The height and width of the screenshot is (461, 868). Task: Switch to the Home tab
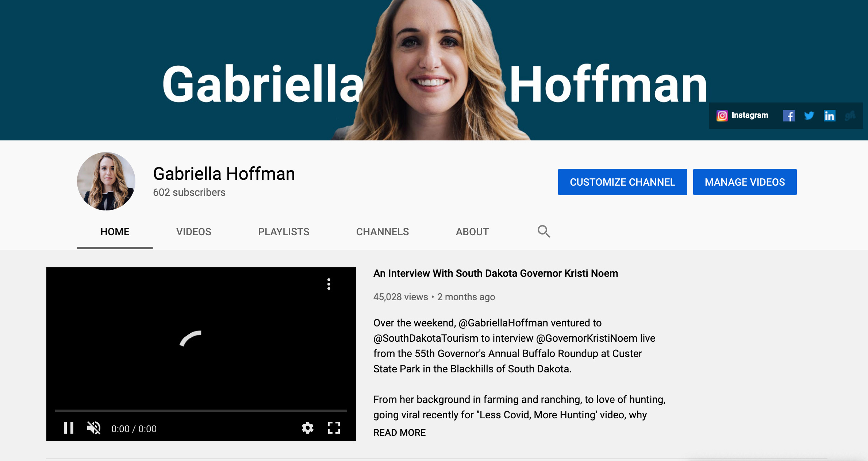[115, 232]
